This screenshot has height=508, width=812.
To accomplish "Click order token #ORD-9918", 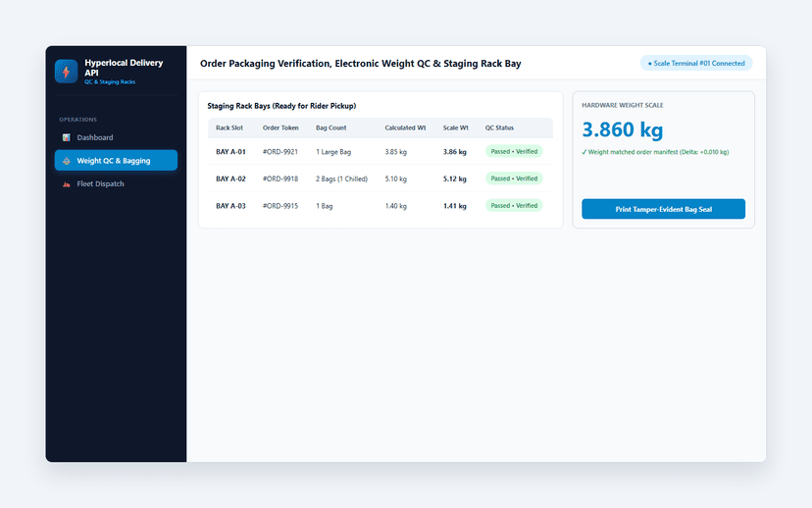I will (x=280, y=178).
